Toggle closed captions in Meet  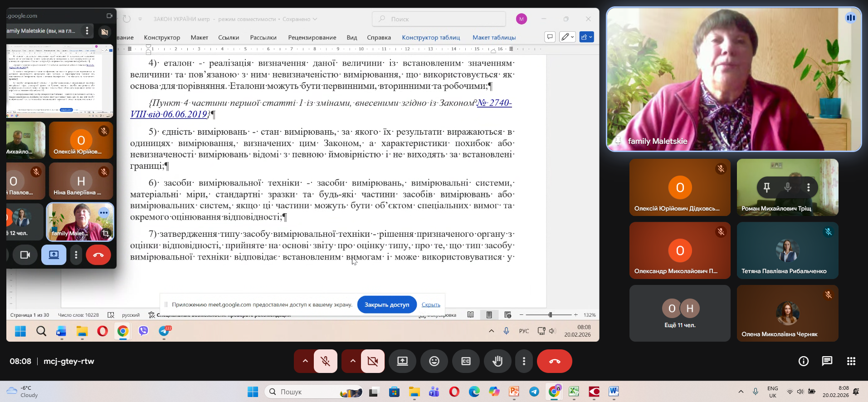466,361
